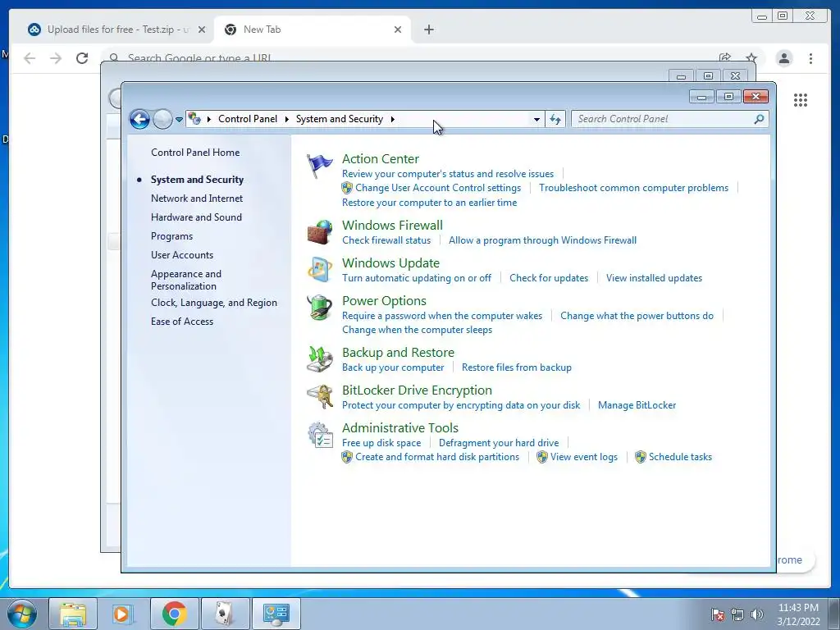Image resolution: width=840 pixels, height=630 pixels.
Task: Open View installed updates link
Action: [654, 278]
